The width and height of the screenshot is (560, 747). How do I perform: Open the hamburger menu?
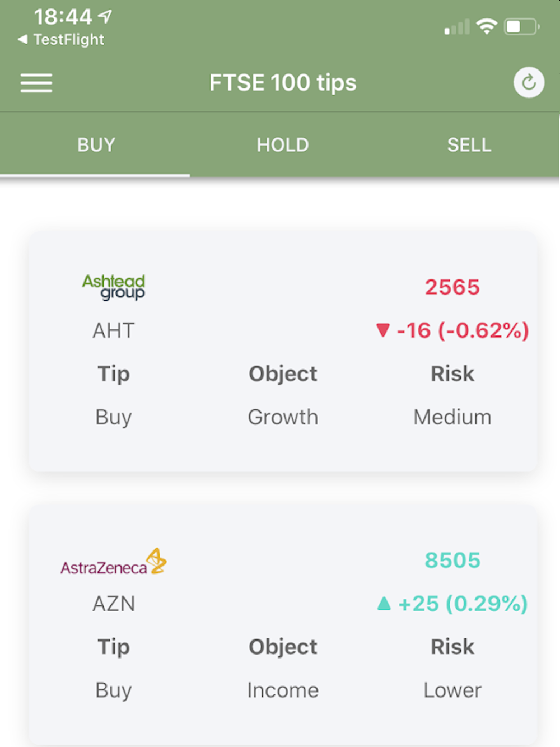[36, 83]
